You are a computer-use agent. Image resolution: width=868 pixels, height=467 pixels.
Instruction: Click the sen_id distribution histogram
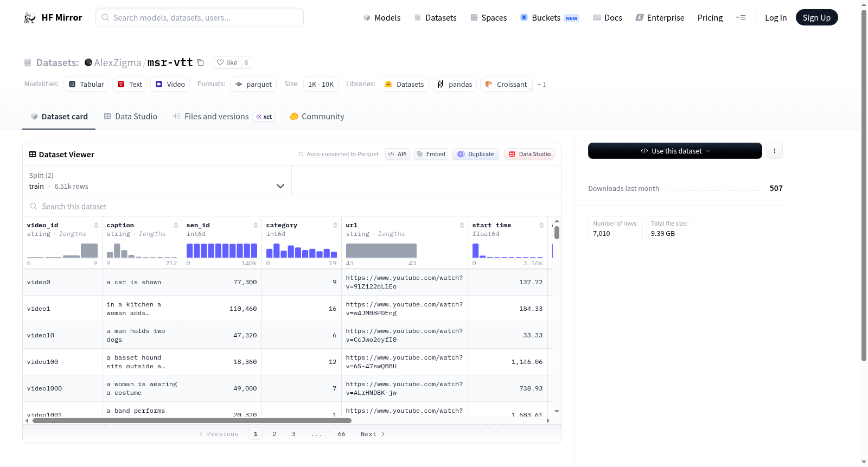tap(222, 250)
